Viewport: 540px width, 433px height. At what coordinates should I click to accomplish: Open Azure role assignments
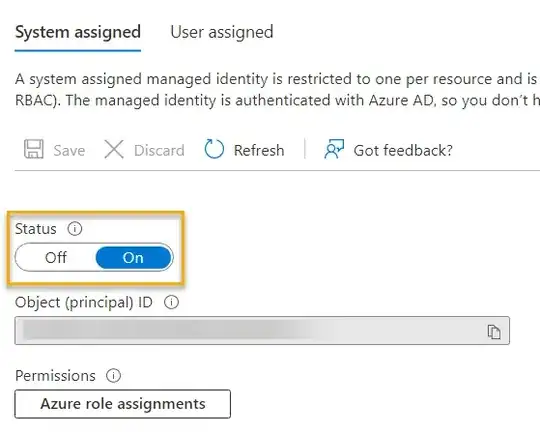pos(123,404)
